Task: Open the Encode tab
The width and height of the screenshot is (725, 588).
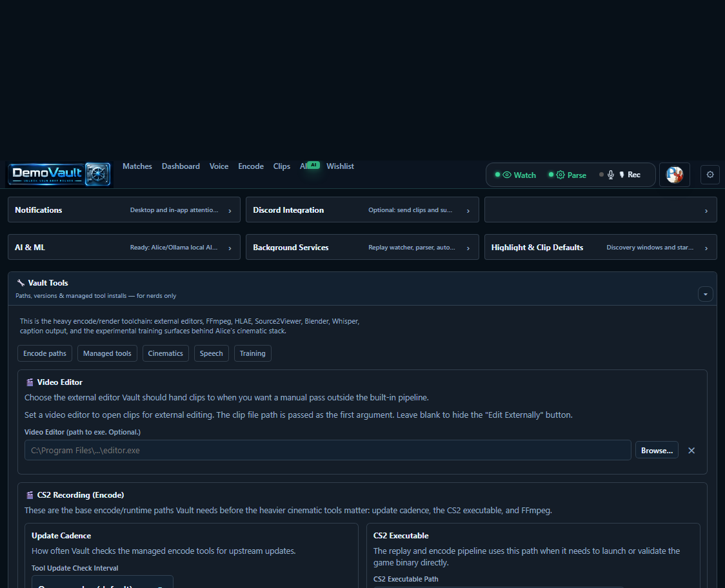Action: coord(251,166)
